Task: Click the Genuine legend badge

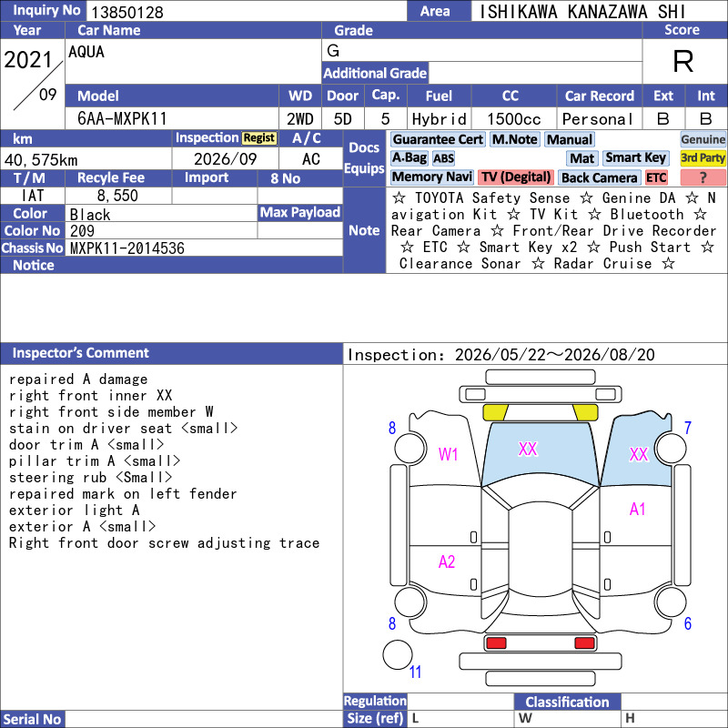Action: 703,139
